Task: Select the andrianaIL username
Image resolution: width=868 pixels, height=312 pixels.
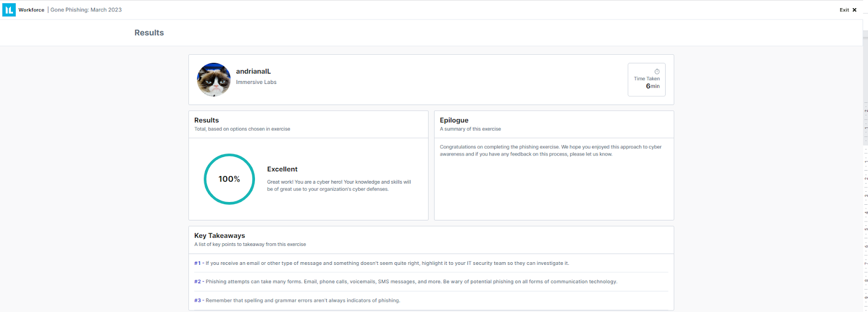Action: pos(253,71)
